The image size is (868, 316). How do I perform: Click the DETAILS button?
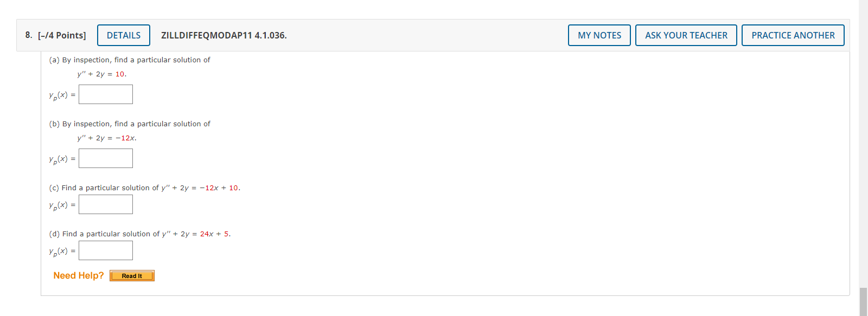[123, 35]
